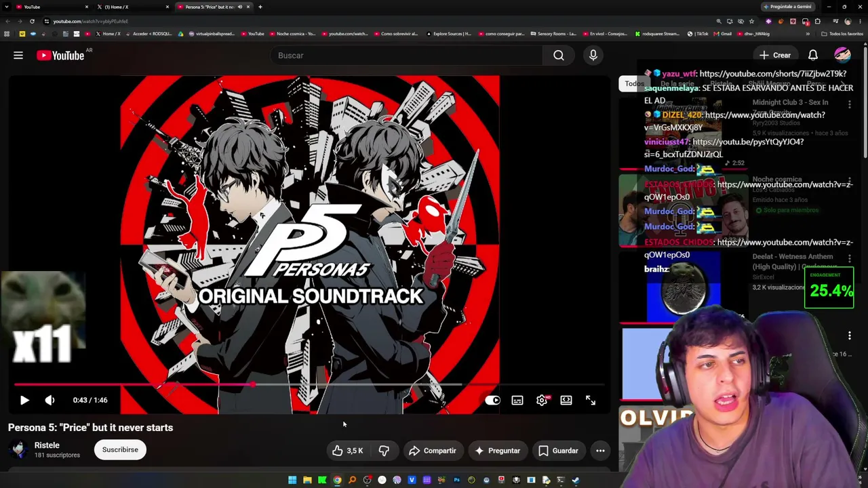Open the YouTube account avatar menu
This screenshot has height=488, width=868.
click(842, 56)
